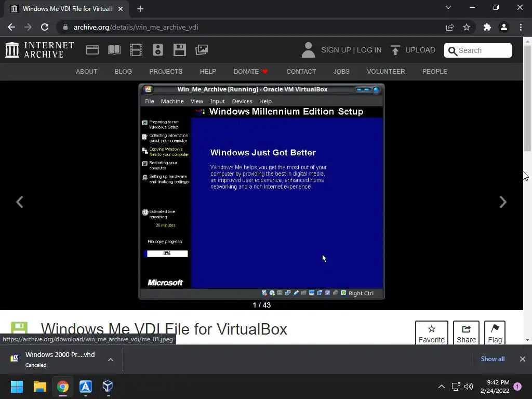Screen dimensions: 532x399
Task: Open network icon in system tray
Action: (x=456, y=387)
